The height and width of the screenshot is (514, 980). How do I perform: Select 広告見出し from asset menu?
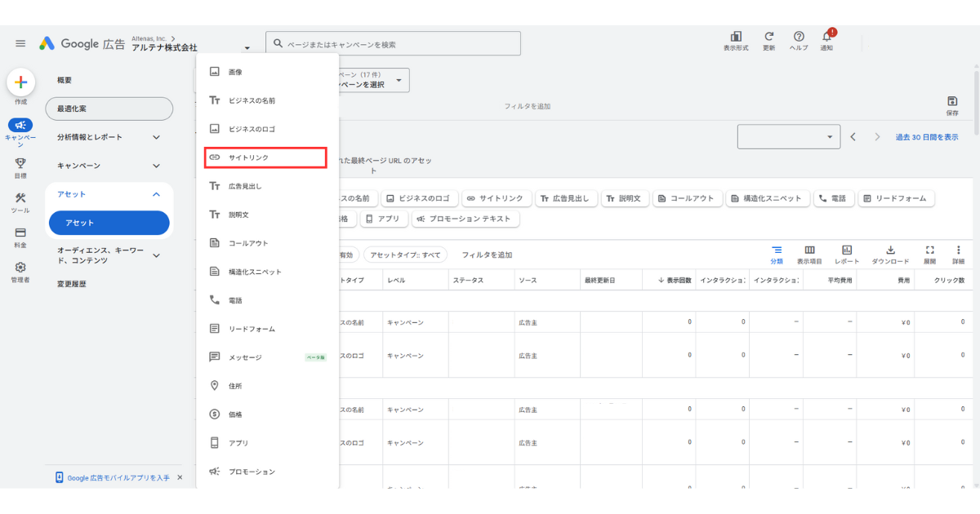pyautogui.click(x=268, y=186)
